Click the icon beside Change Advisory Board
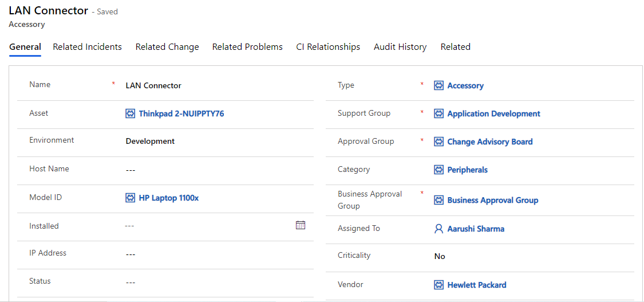 tap(439, 142)
